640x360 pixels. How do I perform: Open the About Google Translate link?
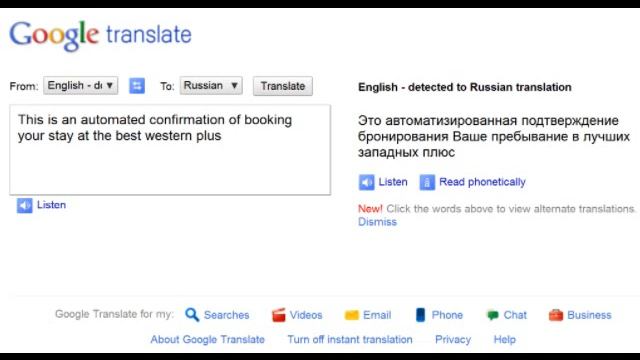click(x=207, y=340)
